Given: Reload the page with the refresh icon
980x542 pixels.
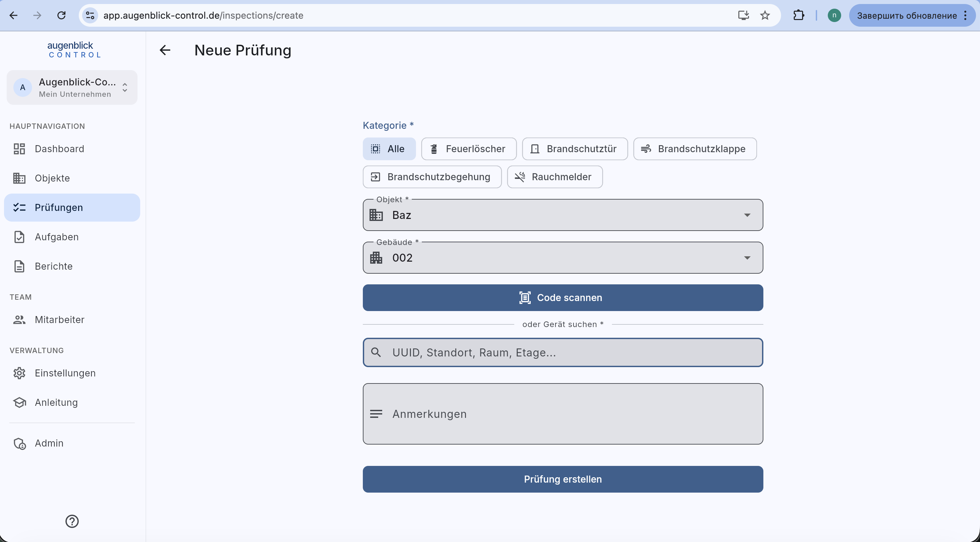Looking at the screenshot, I should [x=61, y=16].
